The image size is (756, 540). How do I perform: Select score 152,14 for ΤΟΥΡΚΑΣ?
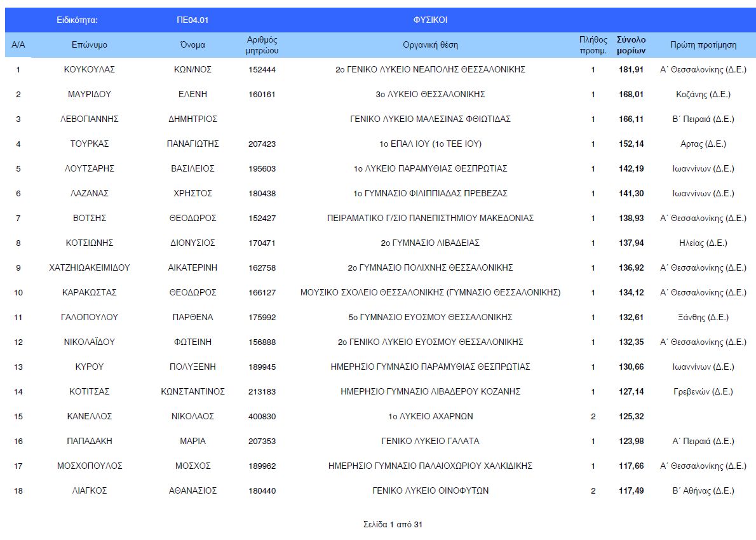point(631,144)
